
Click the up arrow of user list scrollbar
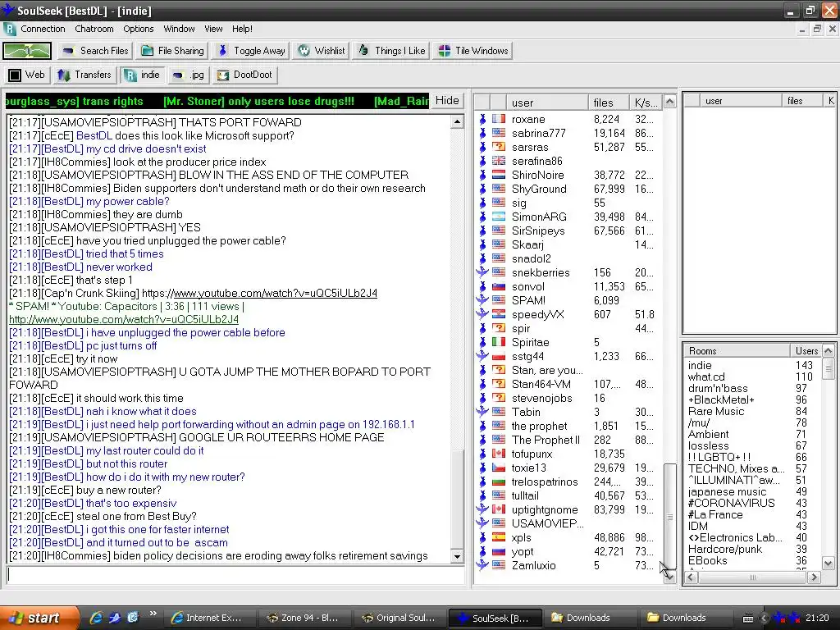coord(669,101)
